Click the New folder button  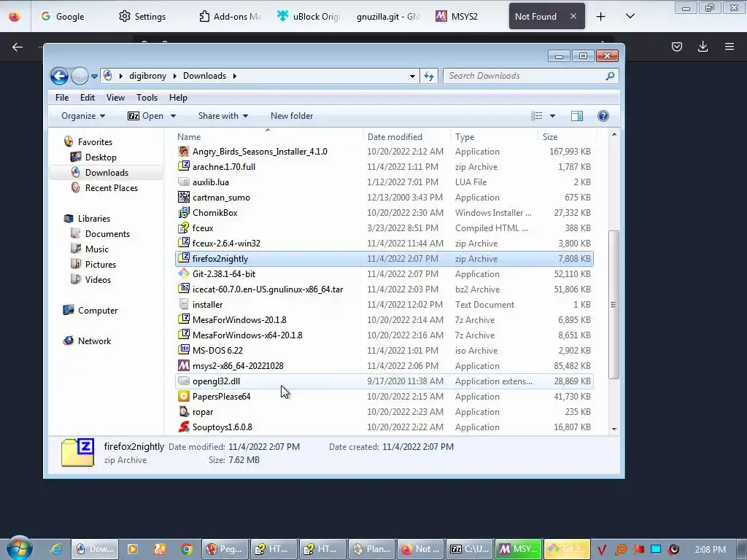[292, 116]
